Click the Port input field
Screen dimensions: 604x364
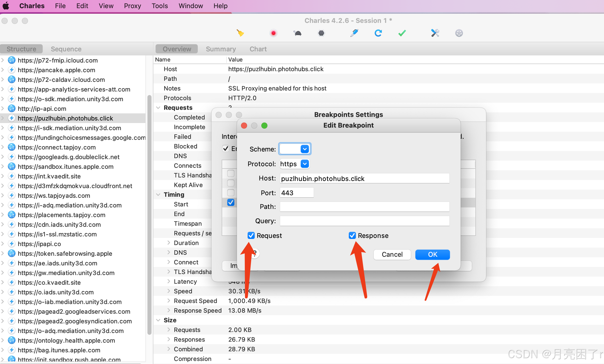[297, 193]
